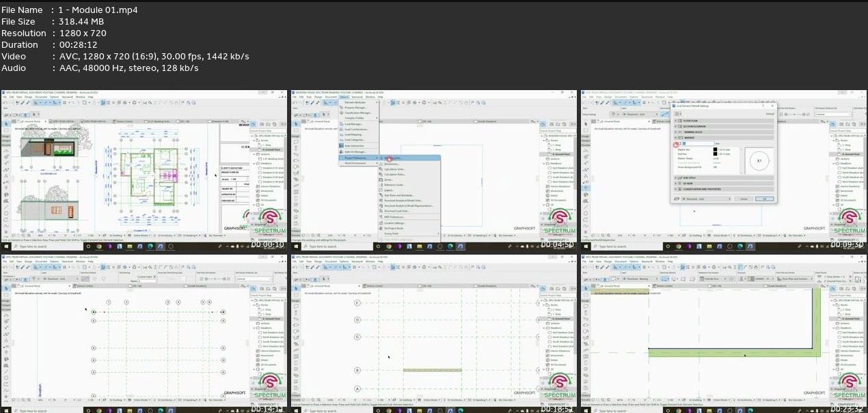This screenshot has width=868, height=413.
Task: Choose Working Units in Project Preferences submenu
Action: click(409, 158)
